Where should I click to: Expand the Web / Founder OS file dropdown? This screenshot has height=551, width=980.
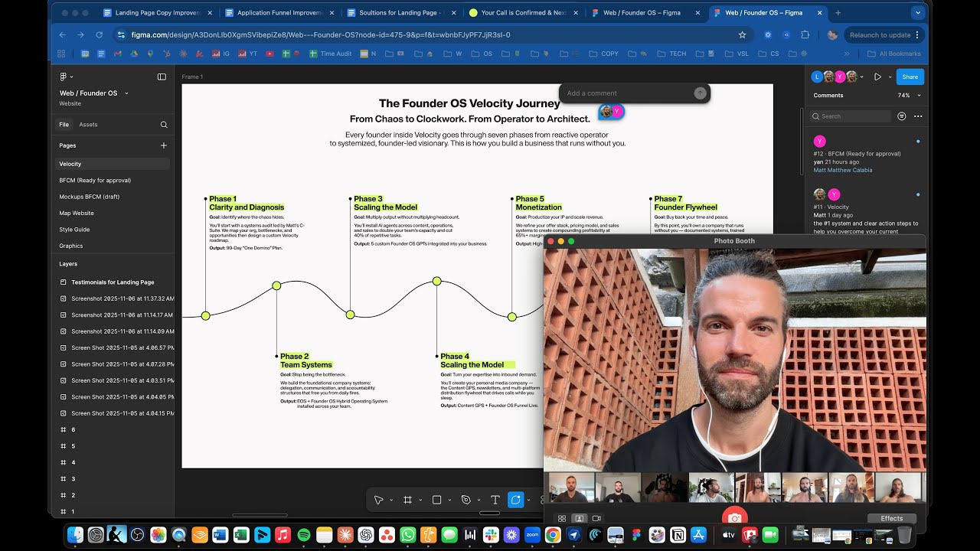click(x=126, y=93)
